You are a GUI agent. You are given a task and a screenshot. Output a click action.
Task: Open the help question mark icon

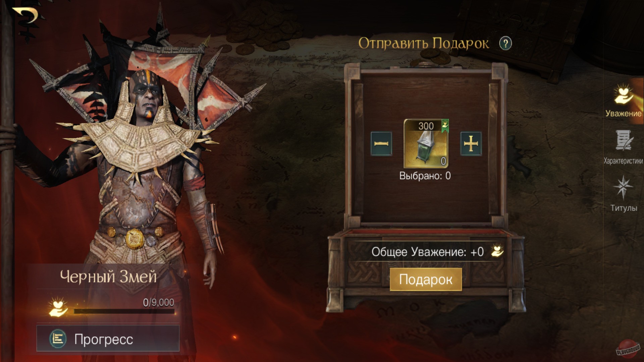pyautogui.click(x=505, y=44)
